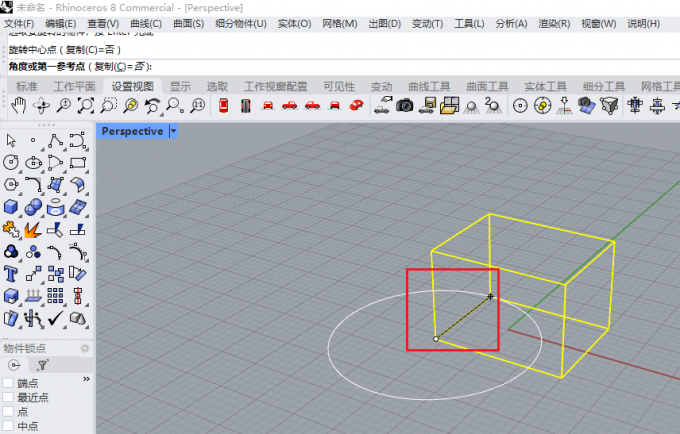The height and width of the screenshot is (434, 680).
Task: Select the Circle tool
Action: point(11,163)
